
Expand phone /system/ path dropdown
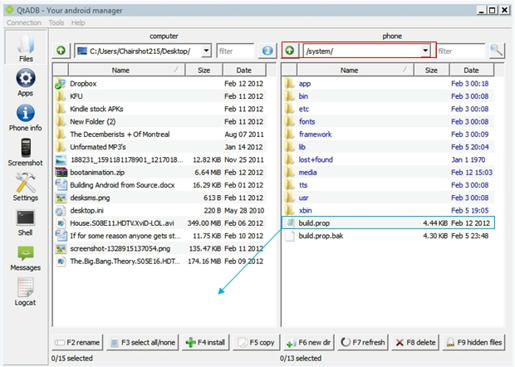tap(425, 51)
